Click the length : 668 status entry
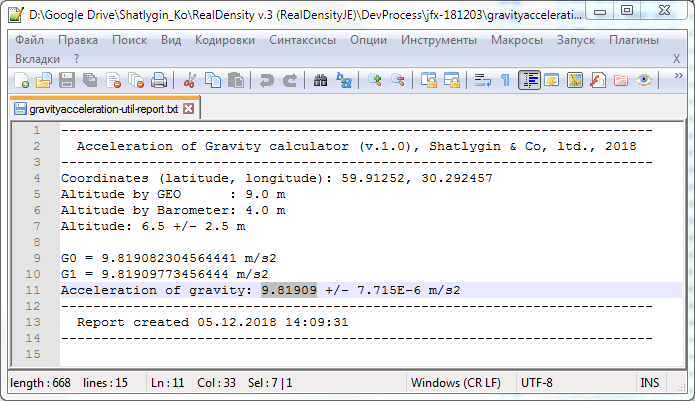695x401 pixels. (x=40, y=383)
